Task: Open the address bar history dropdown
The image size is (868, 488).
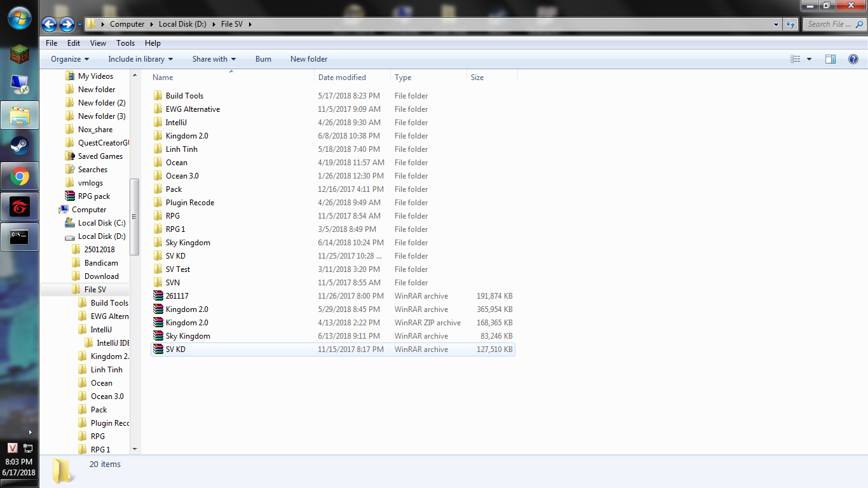Action: pos(776,24)
